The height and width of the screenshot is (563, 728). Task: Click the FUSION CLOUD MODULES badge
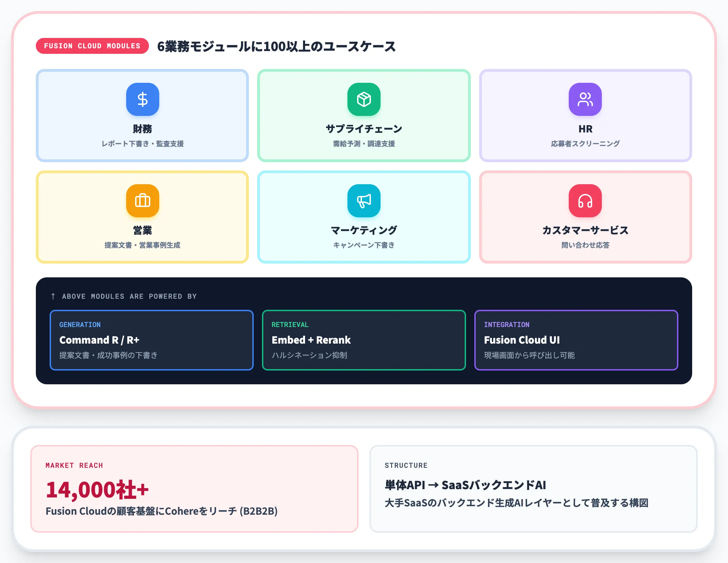pos(92,46)
